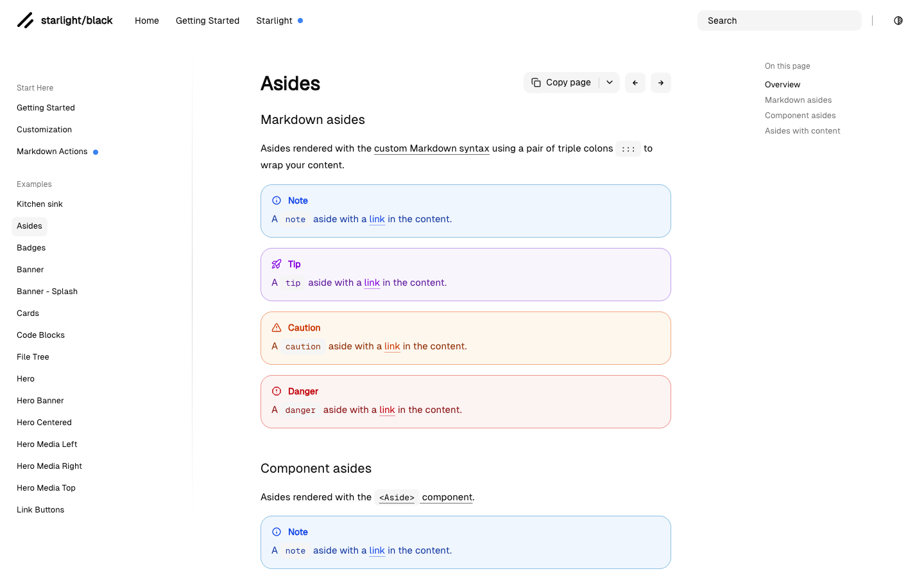924x578 pixels.
Task: Click the copy icon in Copy page
Action: click(x=536, y=83)
